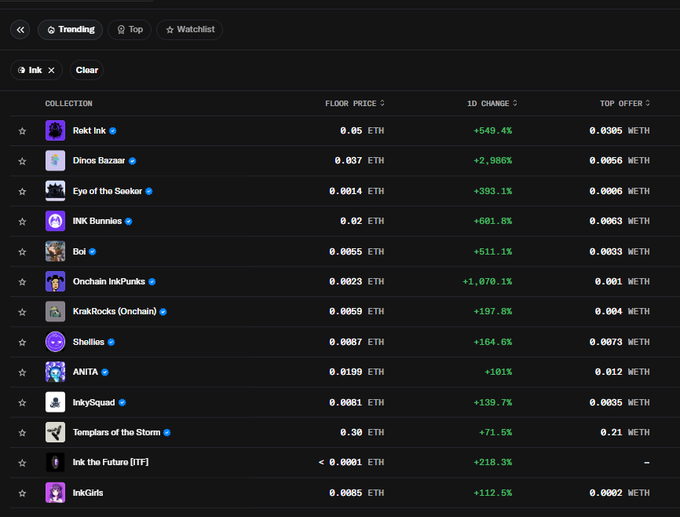Click the verified badge next to Boi
The image size is (680, 517).
(x=92, y=252)
